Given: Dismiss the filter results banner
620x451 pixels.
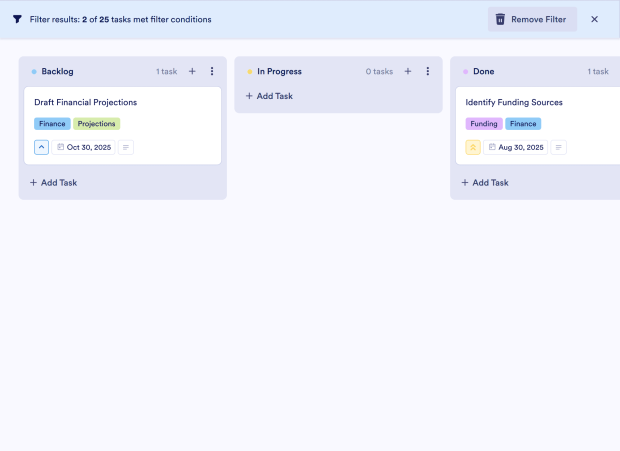Looking at the screenshot, I should tap(594, 19).
